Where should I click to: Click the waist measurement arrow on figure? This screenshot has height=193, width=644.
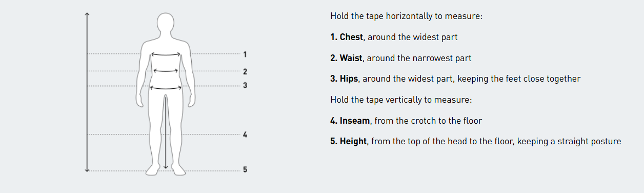click(x=166, y=71)
